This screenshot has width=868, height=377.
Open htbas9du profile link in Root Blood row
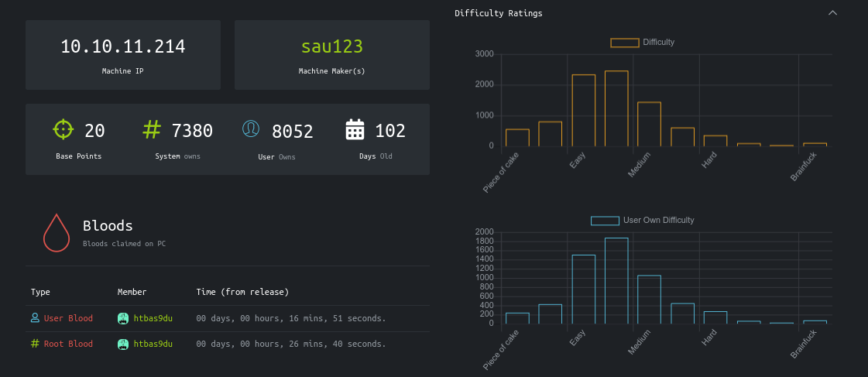(x=153, y=344)
